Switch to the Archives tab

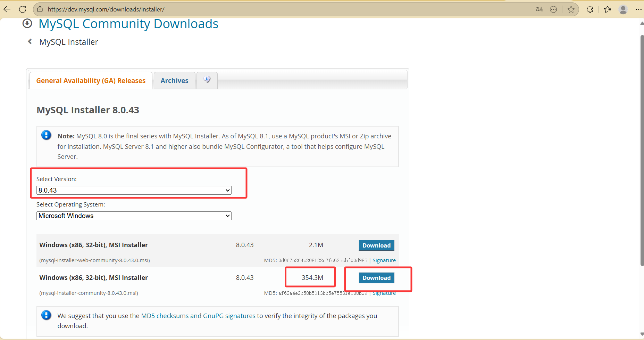point(174,81)
